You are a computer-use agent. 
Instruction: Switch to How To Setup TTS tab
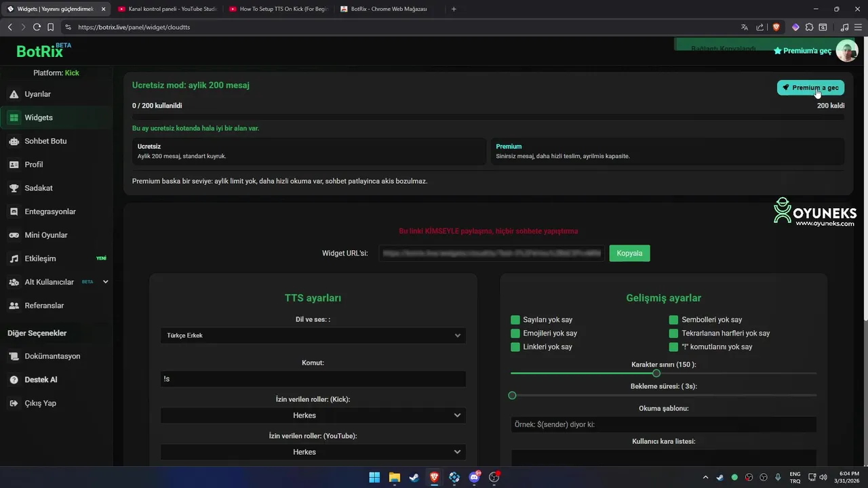pos(278,9)
